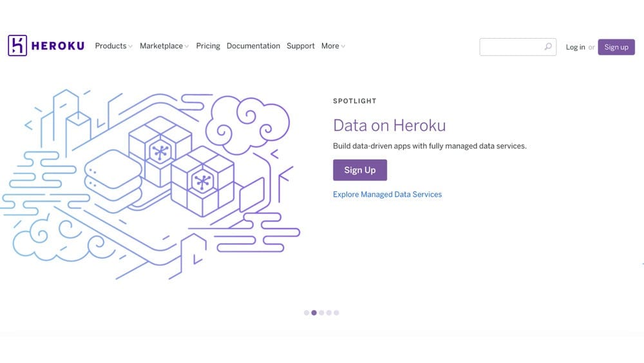Image resolution: width=644 pixels, height=363 pixels.
Task: Select the fifth carousel dot
Action: click(x=336, y=313)
